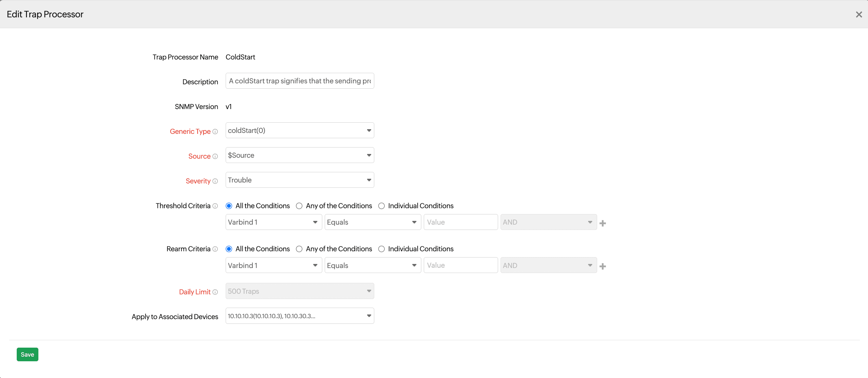Click the Source info icon
This screenshot has width=868, height=378.
pos(216,156)
